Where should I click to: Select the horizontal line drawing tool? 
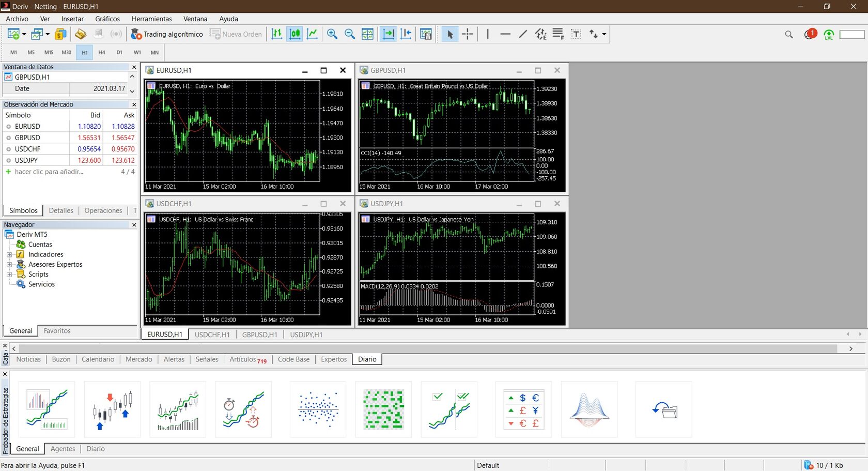click(505, 34)
